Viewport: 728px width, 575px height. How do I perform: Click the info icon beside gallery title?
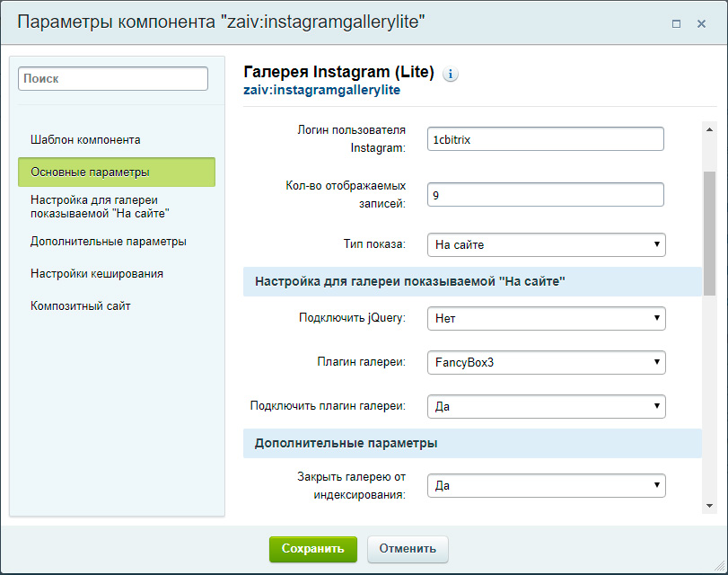coord(451,74)
